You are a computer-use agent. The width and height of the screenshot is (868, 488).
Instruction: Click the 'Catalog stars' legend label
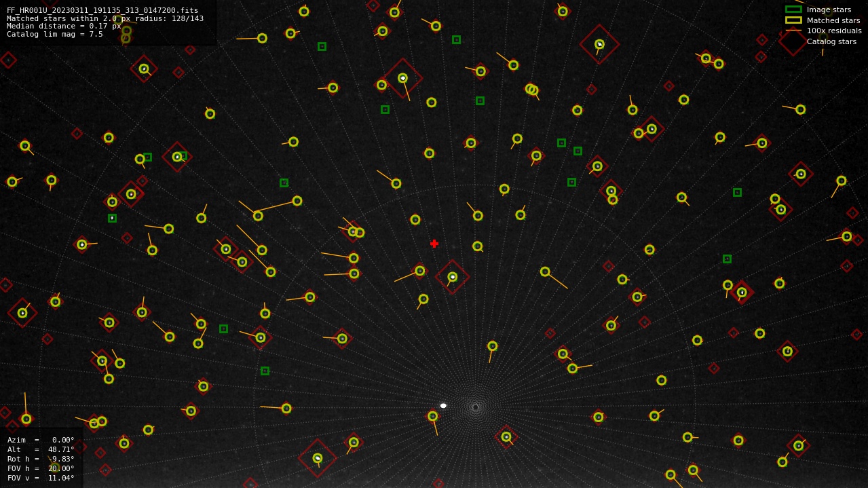(831, 41)
